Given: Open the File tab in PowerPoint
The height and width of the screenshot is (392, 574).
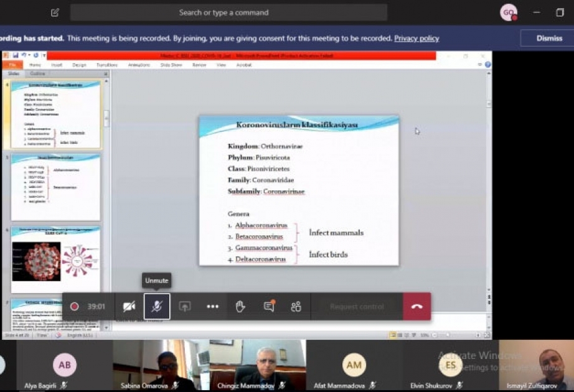Looking at the screenshot, I should (13, 65).
